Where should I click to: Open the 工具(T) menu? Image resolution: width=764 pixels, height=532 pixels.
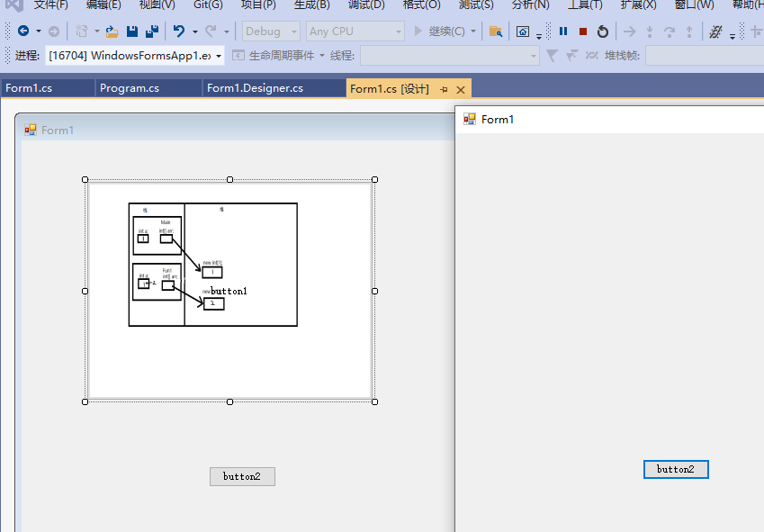coord(585,5)
